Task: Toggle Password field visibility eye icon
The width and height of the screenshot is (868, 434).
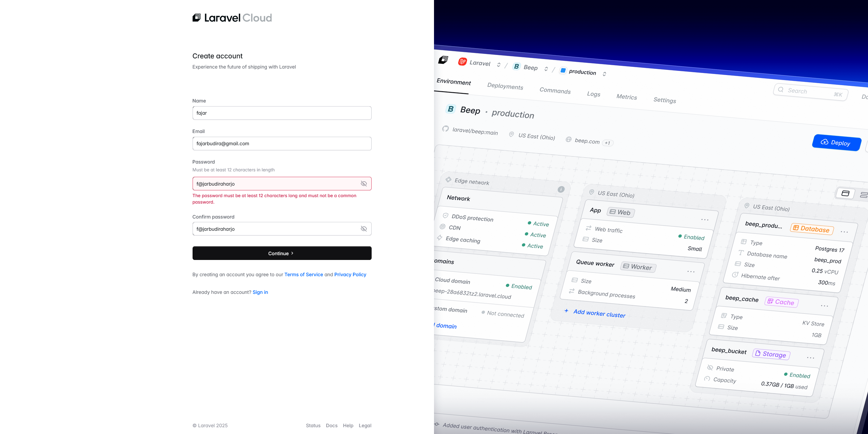Action: [x=364, y=184]
